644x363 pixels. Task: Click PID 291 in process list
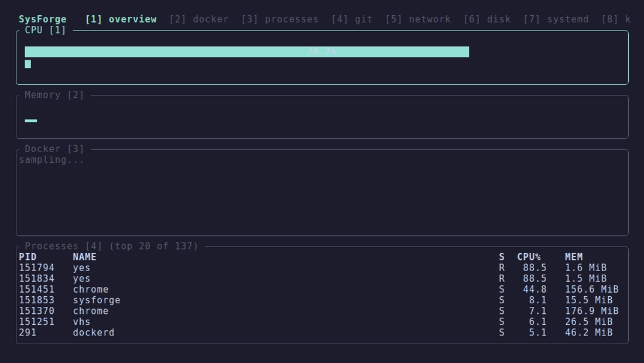click(28, 333)
